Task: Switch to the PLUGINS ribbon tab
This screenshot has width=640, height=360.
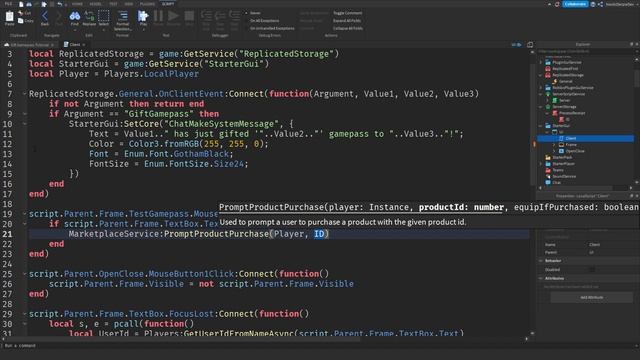Action: tap(148, 4)
